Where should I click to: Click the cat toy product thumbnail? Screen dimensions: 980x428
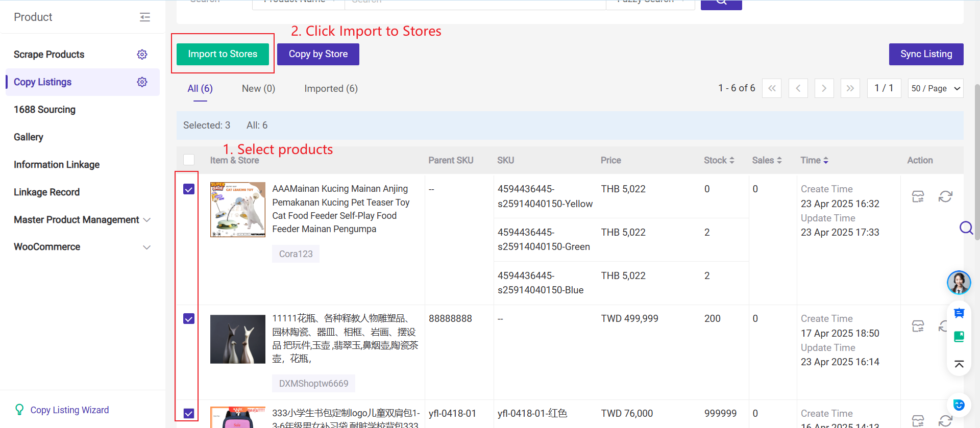point(238,210)
